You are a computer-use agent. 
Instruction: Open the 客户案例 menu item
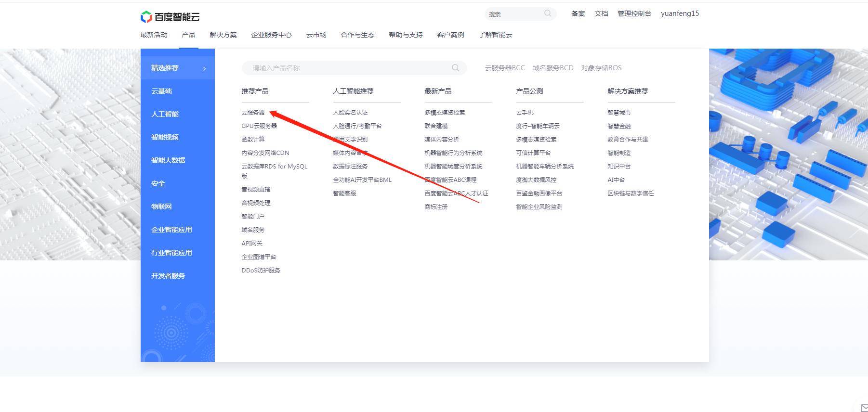pyautogui.click(x=450, y=35)
